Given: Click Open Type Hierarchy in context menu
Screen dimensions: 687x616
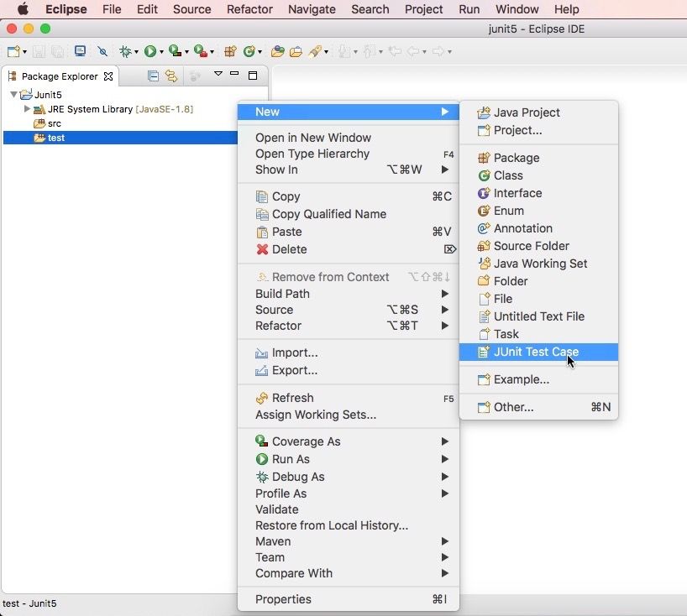Looking at the screenshot, I should [349, 154].
